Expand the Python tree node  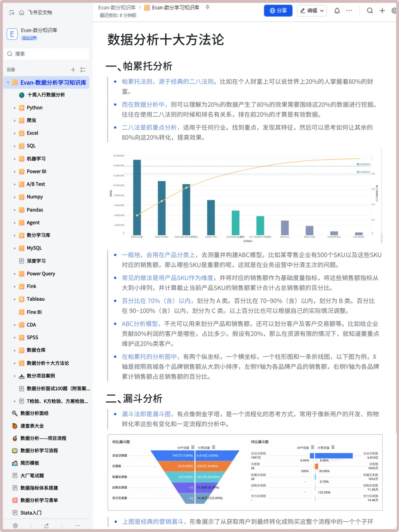pos(15,108)
